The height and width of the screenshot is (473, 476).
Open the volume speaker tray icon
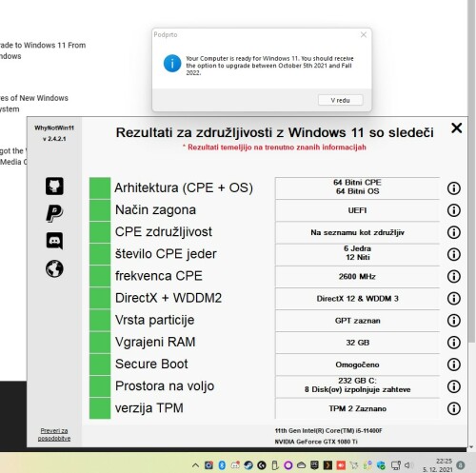(x=408, y=465)
